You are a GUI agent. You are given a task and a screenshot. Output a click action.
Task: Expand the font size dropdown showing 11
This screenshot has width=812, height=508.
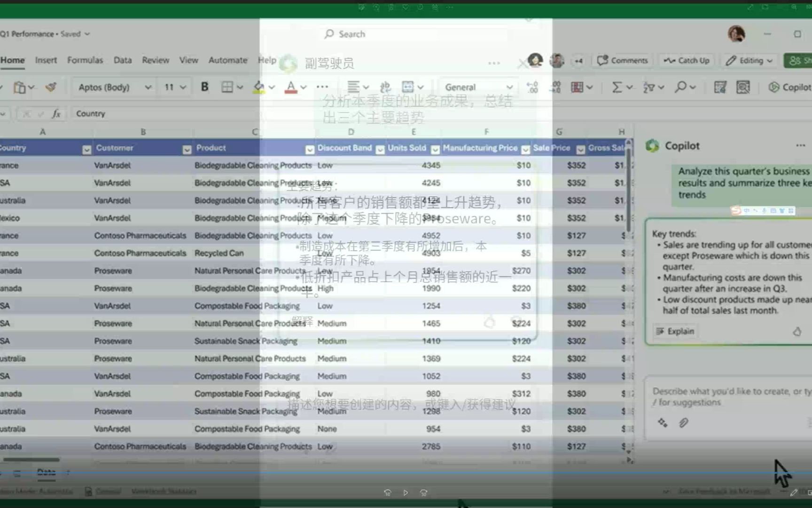click(x=183, y=87)
